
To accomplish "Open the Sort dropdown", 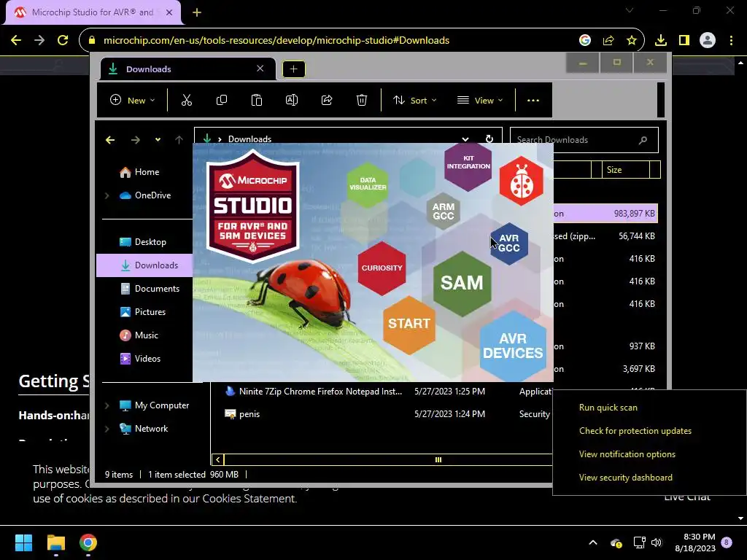I will coord(415,100).
